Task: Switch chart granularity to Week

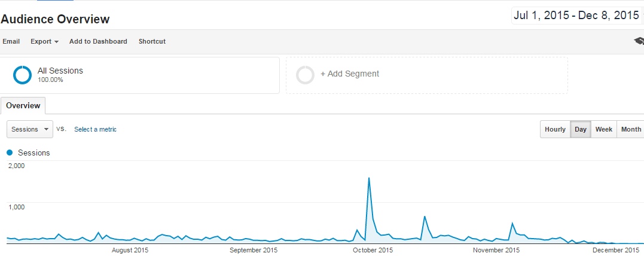Action: tap(604, 129)
